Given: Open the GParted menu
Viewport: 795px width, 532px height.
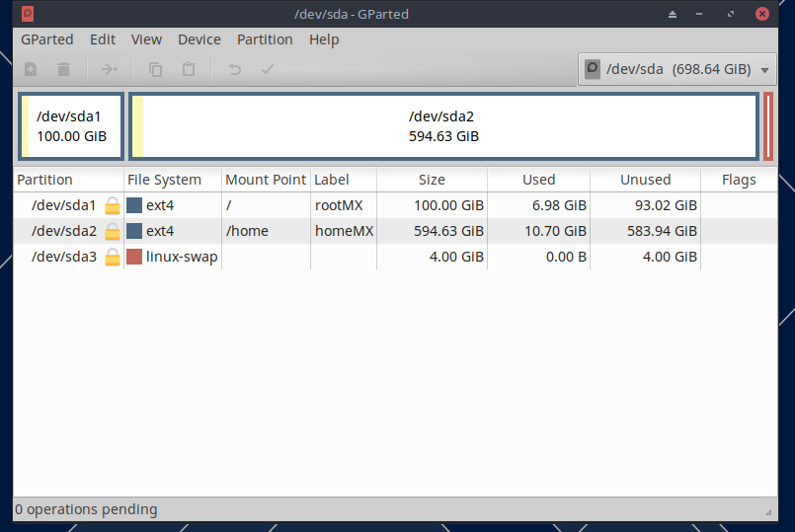Looking at the screenshot, I should coord(47,39).
